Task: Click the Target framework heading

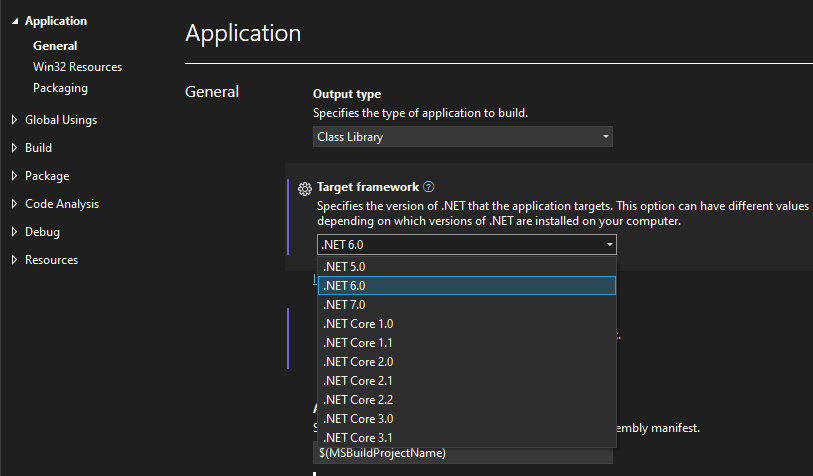Action: [368, 187]
